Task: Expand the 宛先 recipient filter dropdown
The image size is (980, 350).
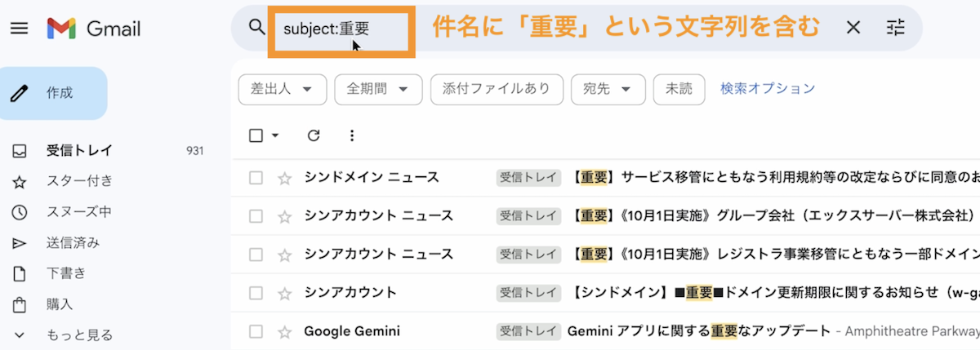Action: coord(608,89)
